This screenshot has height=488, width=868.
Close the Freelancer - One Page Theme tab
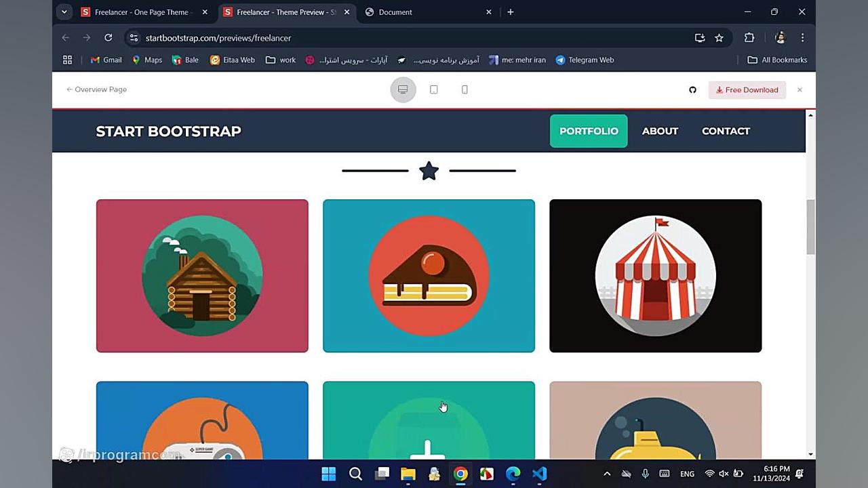click(x=205, y=12)
